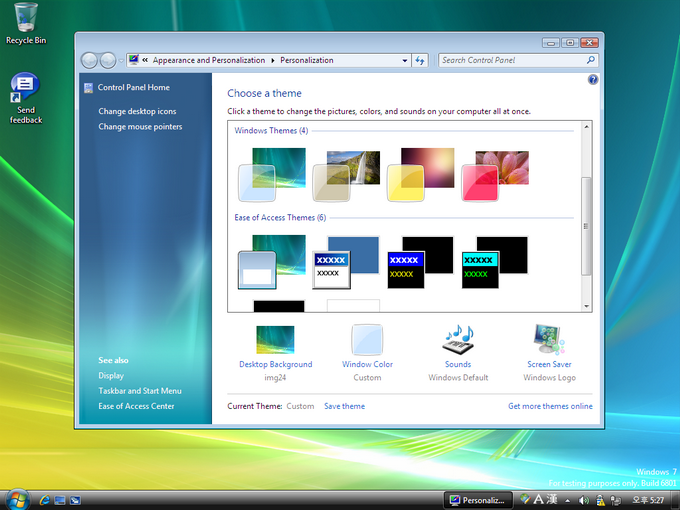Open the Recycle Bin desktop icon

(26, 23)
